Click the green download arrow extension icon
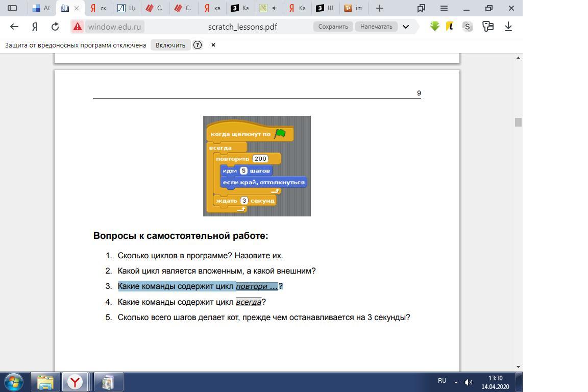Image resolution: width=588 pixels, height=392 pixels. click(435, 26)
